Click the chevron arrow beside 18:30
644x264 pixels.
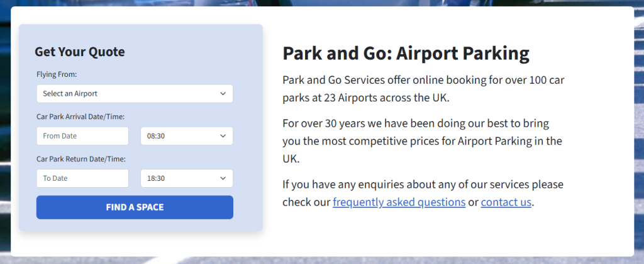223,178
